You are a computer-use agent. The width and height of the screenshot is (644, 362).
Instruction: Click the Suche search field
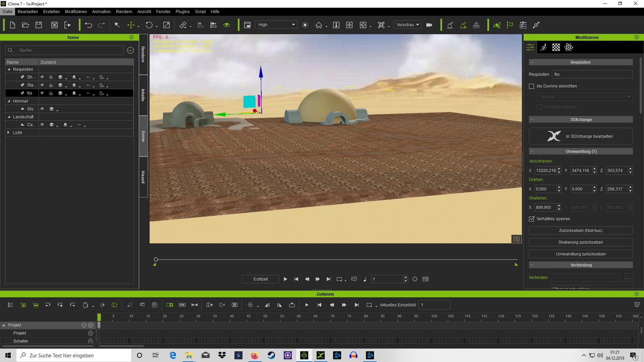click(64, 50)
